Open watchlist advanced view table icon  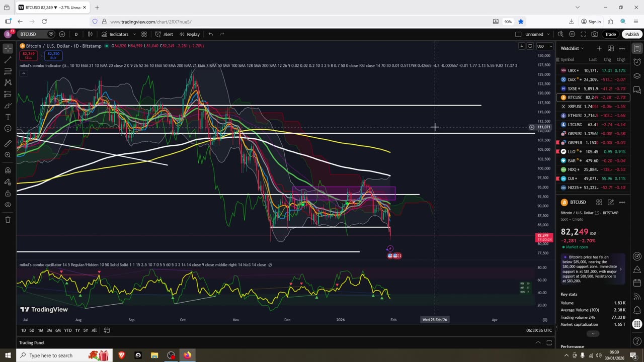(610, 48)
